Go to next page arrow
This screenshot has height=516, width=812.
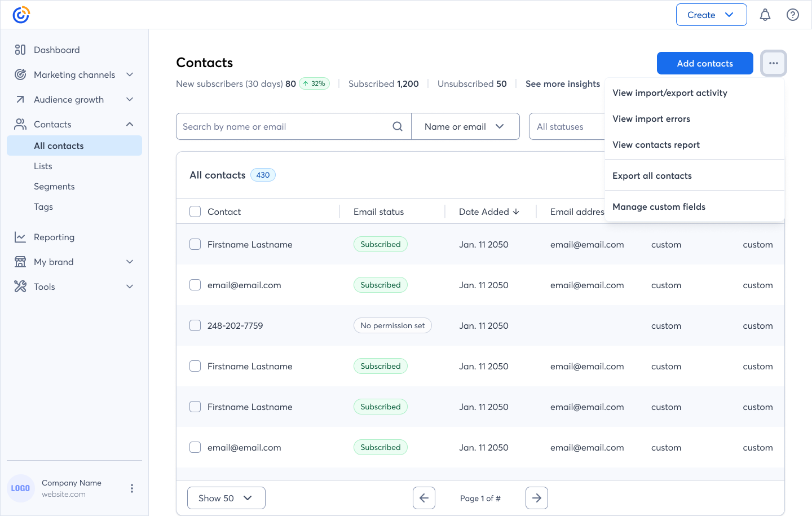pyautogui.click(x=536, y=498)
